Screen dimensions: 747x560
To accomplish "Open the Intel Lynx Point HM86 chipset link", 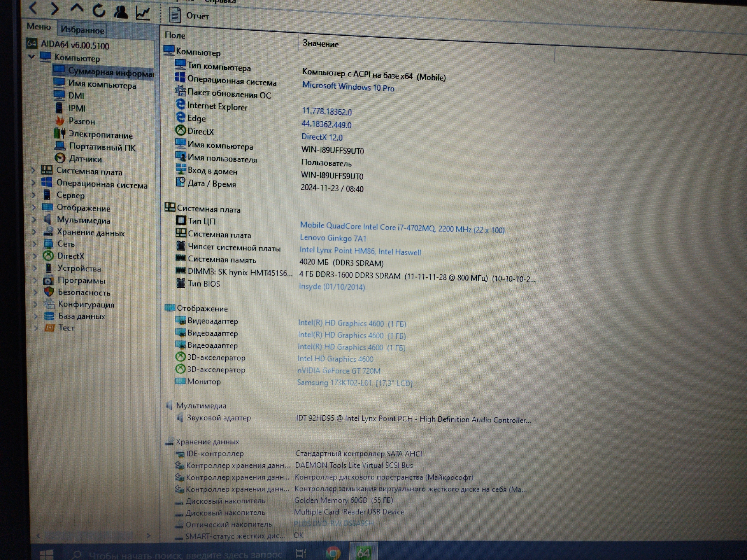I will [360, 251].
